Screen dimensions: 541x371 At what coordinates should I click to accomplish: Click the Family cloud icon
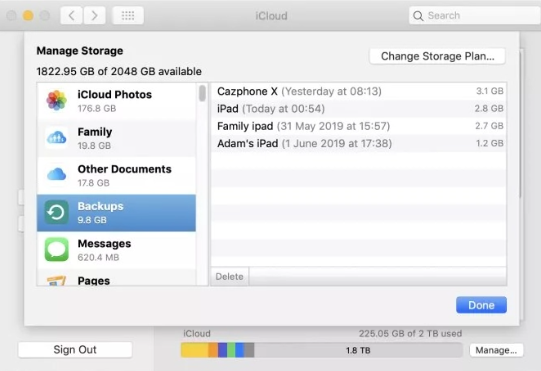click(57, 138)
